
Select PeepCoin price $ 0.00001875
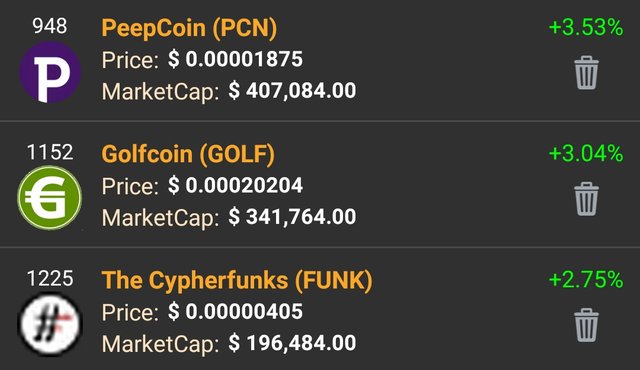(x=236, y=60)
